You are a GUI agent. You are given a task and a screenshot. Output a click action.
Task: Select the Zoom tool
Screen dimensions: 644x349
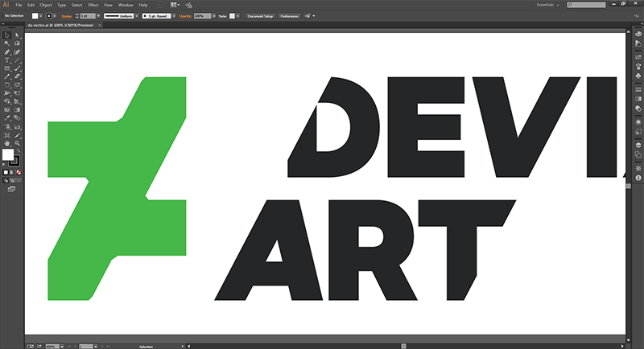17,143
